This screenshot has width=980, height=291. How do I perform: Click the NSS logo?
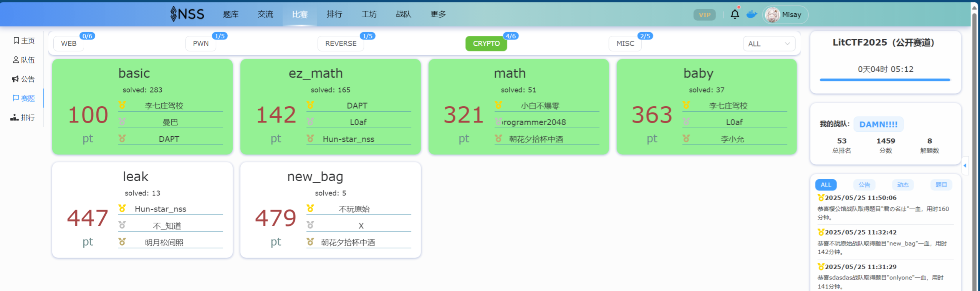coord(187,14)
